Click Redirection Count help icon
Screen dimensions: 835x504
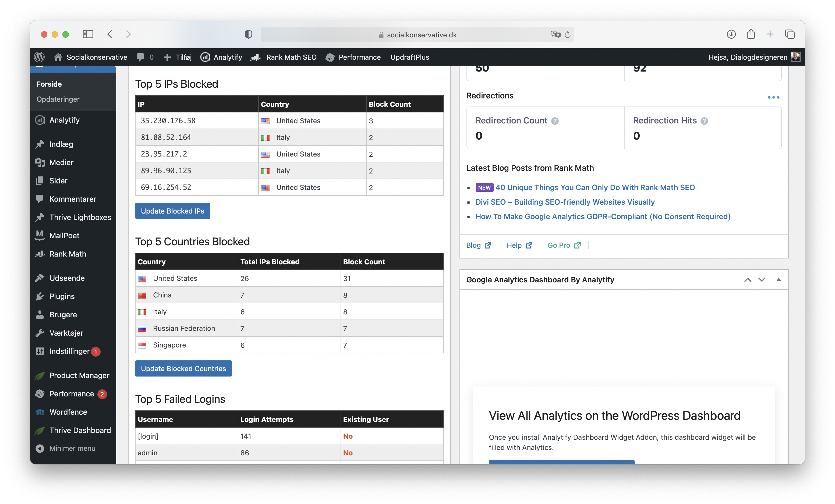[x=555, y=121]
